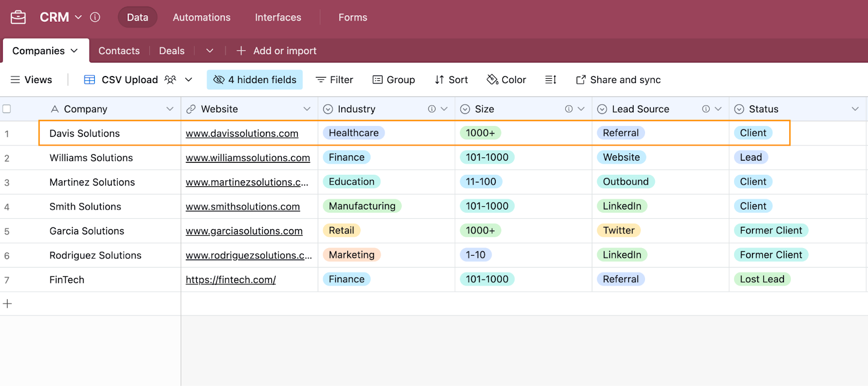Click the CRM briefcase base icon
This screenshot has height=386, width=868.
[18, 17]
